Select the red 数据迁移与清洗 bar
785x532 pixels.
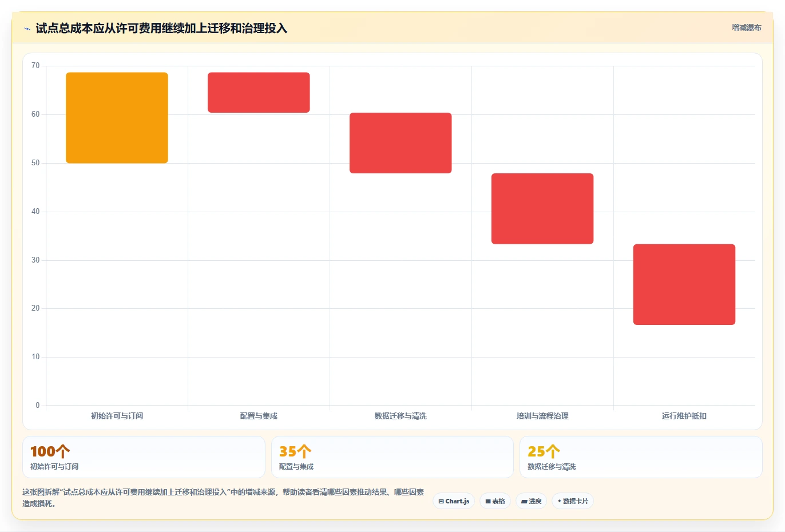(x=401, y=143)
